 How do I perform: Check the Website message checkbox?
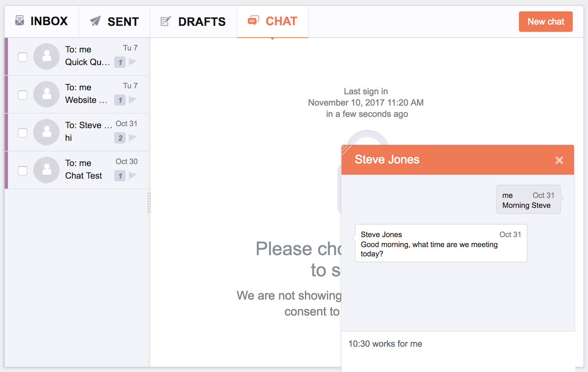[23, 95]
